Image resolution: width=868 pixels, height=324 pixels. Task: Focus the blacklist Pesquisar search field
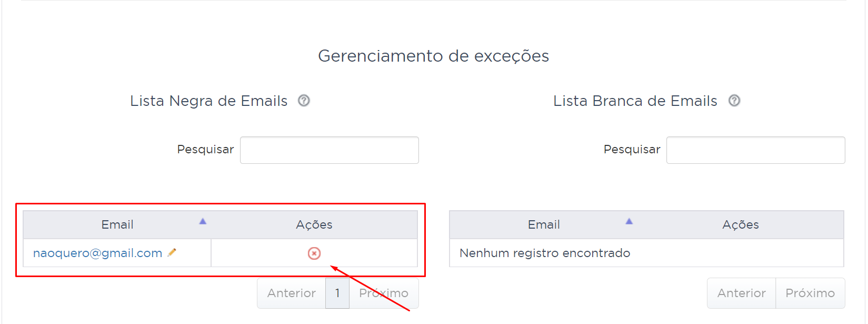point(330,150)
